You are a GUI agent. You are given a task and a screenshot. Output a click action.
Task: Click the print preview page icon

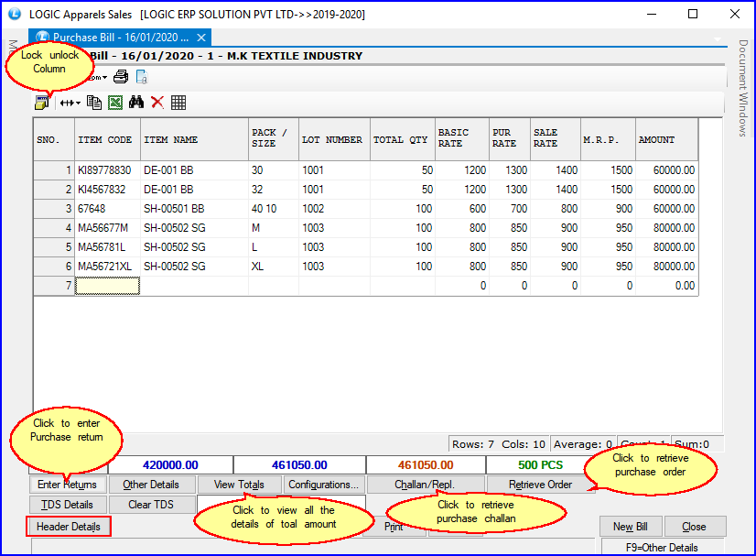tap(142, 77)
